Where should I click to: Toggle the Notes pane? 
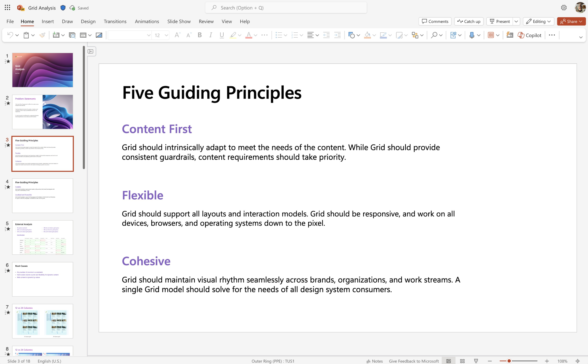tap(375, 361)
